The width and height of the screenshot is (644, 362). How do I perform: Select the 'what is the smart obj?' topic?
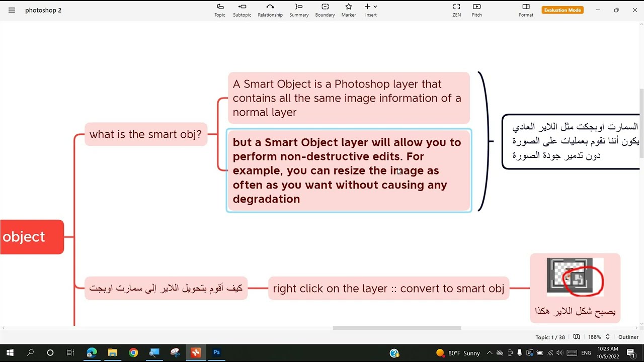[146, 134]
